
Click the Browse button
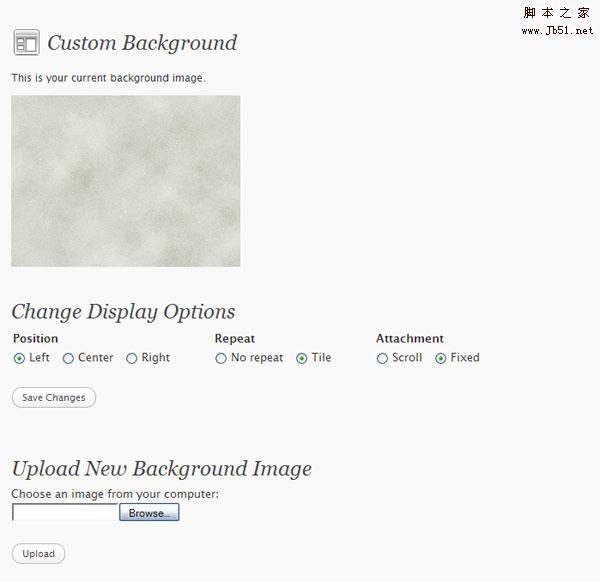[x=149, y=512]
